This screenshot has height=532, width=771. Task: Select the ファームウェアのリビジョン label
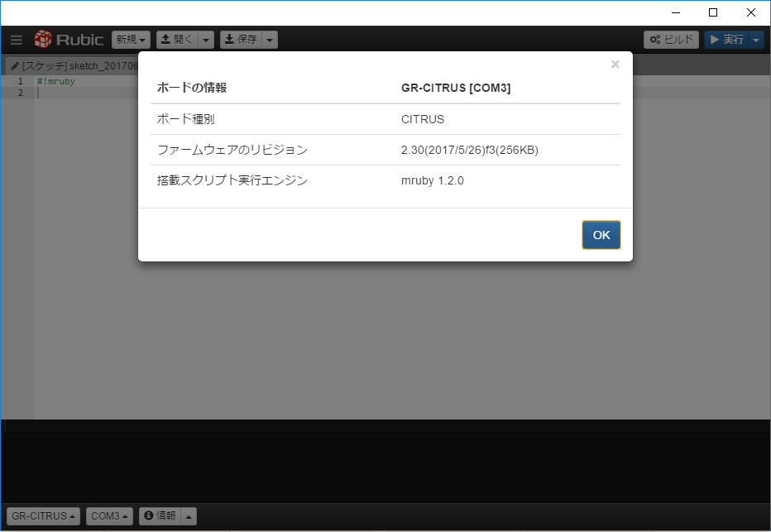coord(232,150)
